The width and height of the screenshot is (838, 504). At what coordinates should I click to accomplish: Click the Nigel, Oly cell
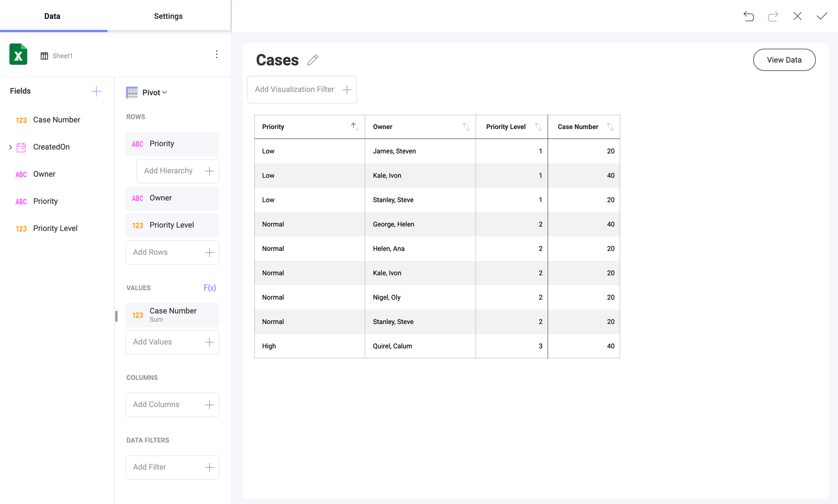click(421, 297)
